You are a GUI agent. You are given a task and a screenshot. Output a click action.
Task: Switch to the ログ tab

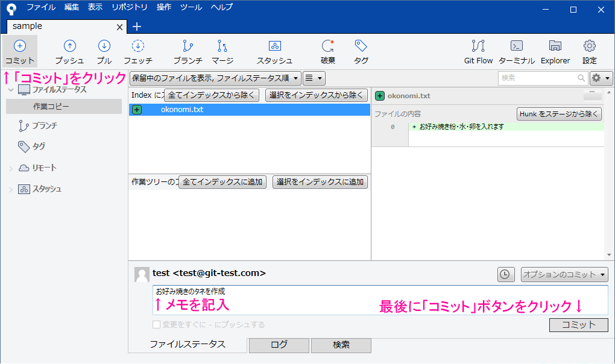click(279, 345)
